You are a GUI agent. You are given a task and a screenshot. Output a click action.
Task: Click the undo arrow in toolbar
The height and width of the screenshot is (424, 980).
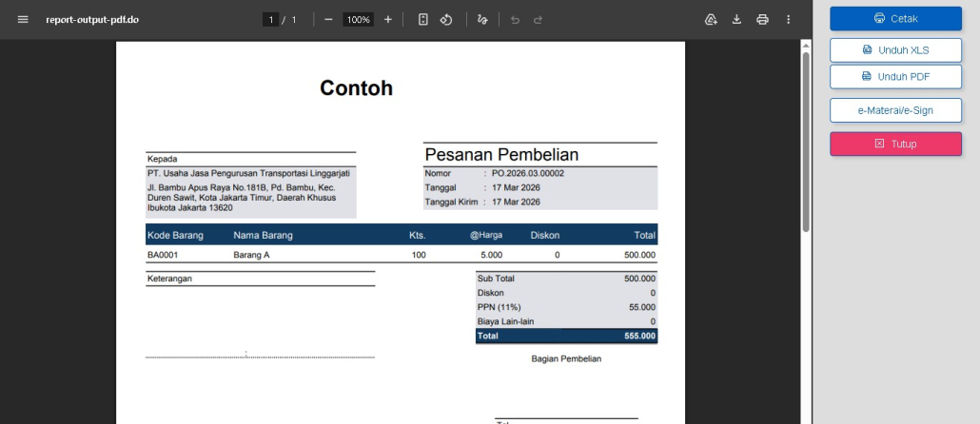pos(515,19)
